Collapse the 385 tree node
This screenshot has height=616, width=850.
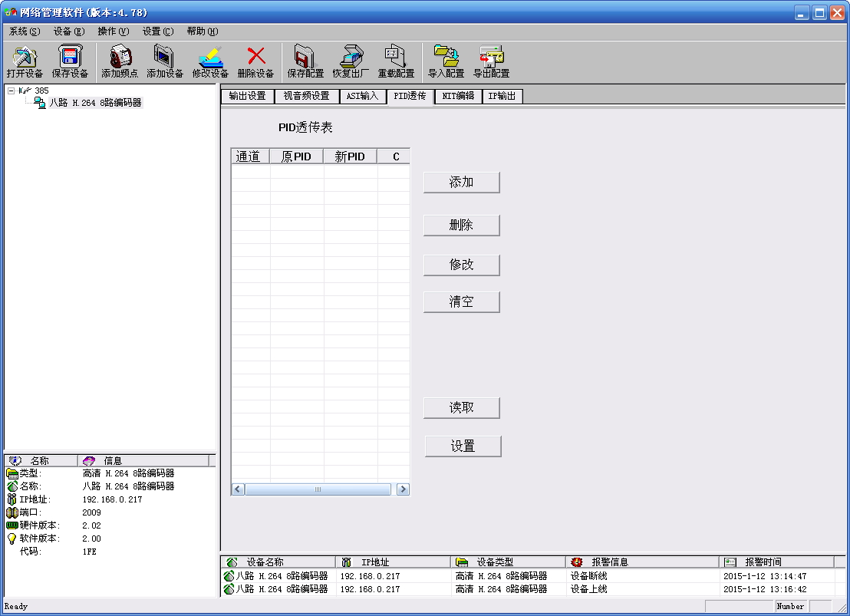click(11, 91)
